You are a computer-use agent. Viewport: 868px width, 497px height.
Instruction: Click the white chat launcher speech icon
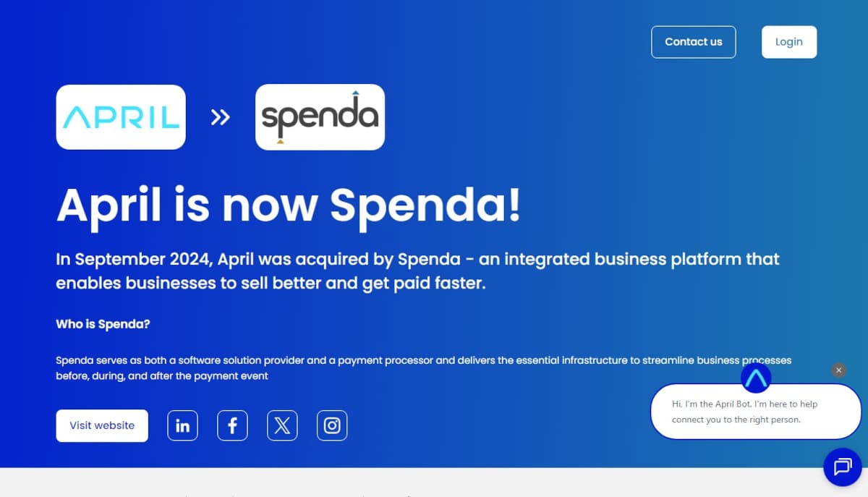(x=842, y=467)
